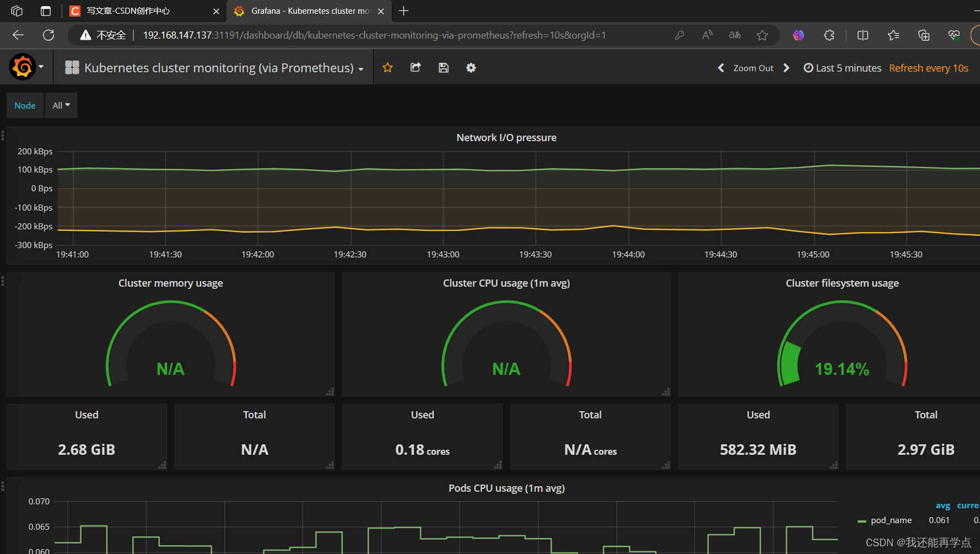
Task: Toggle the split screen icon
Action: 863,35
